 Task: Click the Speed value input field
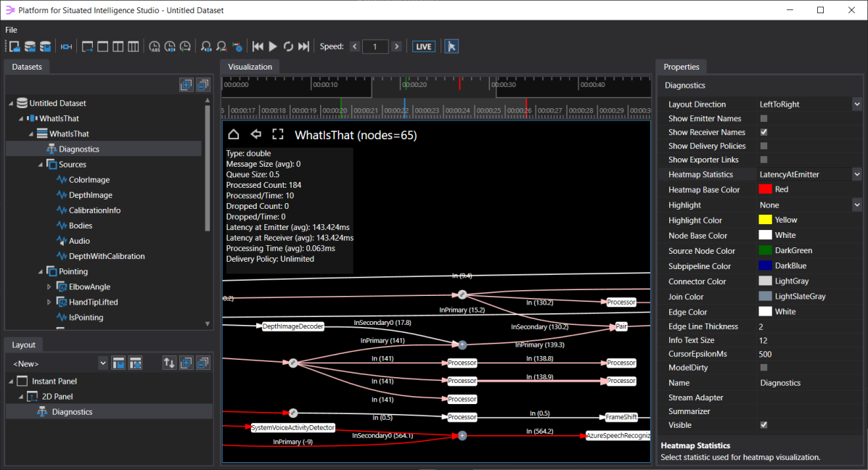(x=374, y=46)
